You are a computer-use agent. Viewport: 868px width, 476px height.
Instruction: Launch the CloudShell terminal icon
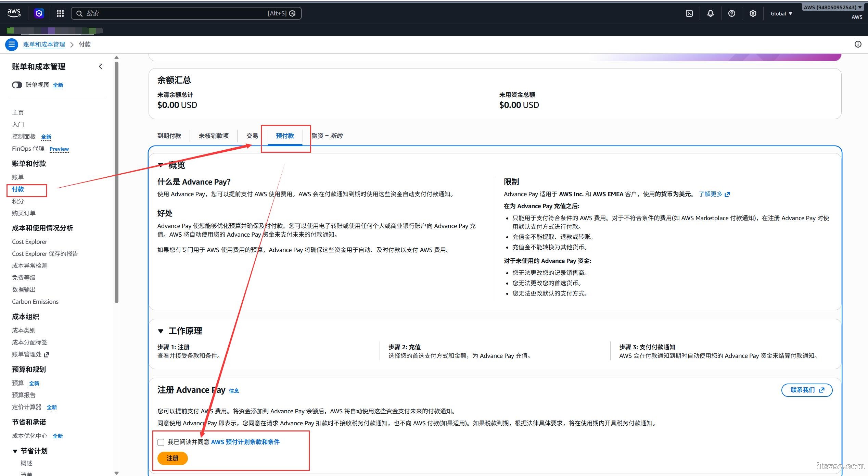tap(689, 13)
